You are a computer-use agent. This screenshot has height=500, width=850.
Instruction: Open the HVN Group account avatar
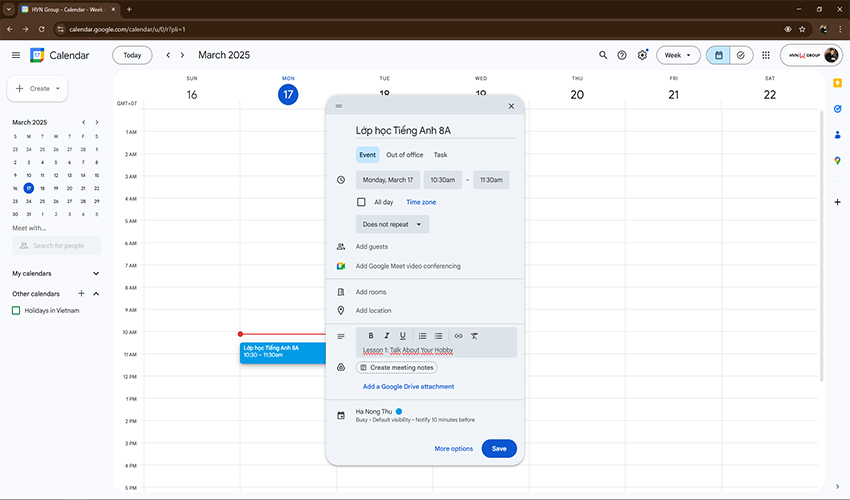click(831, 55)
